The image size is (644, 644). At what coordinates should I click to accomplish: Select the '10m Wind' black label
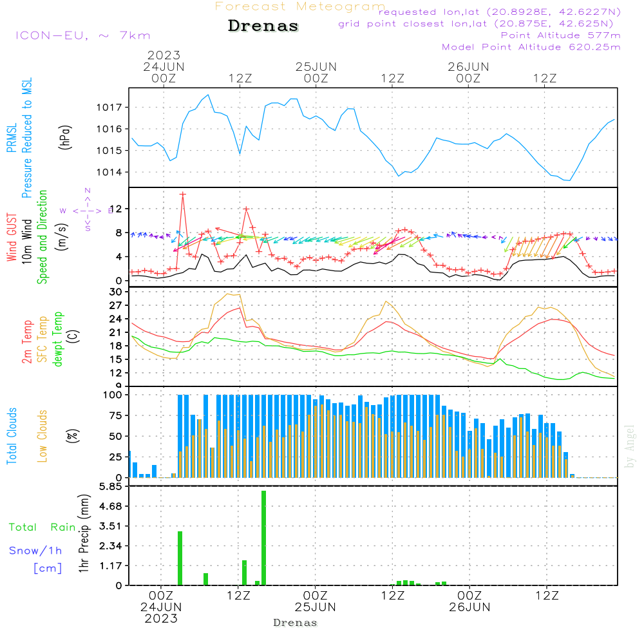click(x=26, y=241)
